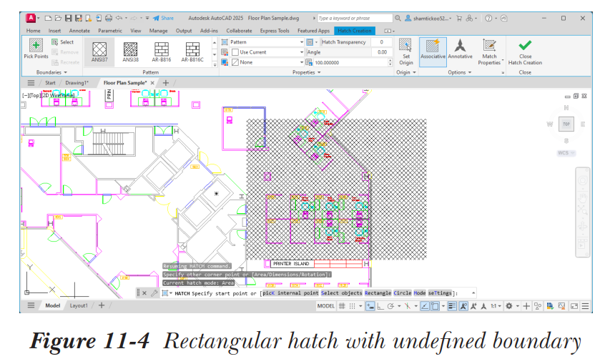Click the hatch scale stepper arrows

coord(390,62)
